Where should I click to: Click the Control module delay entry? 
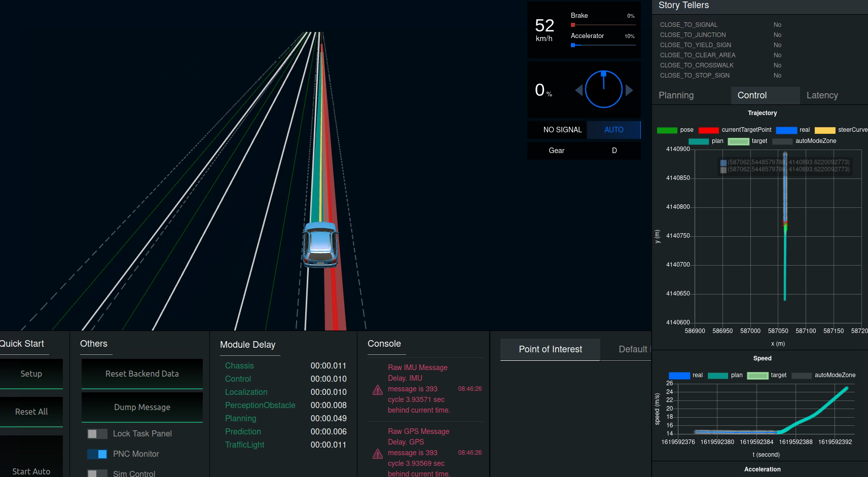tap(285, 379)
